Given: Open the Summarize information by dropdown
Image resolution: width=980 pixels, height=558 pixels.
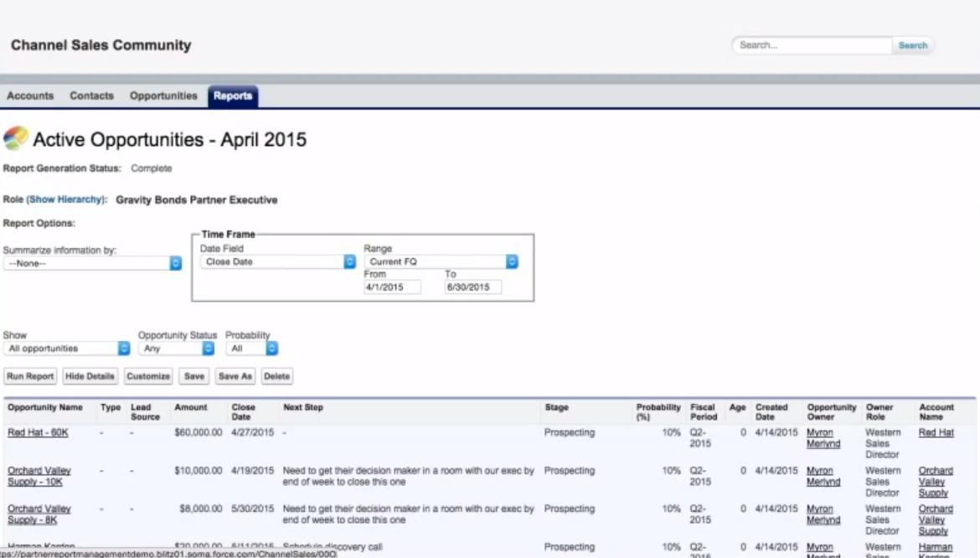Looking at the screenshot, I should coord(92,263).
